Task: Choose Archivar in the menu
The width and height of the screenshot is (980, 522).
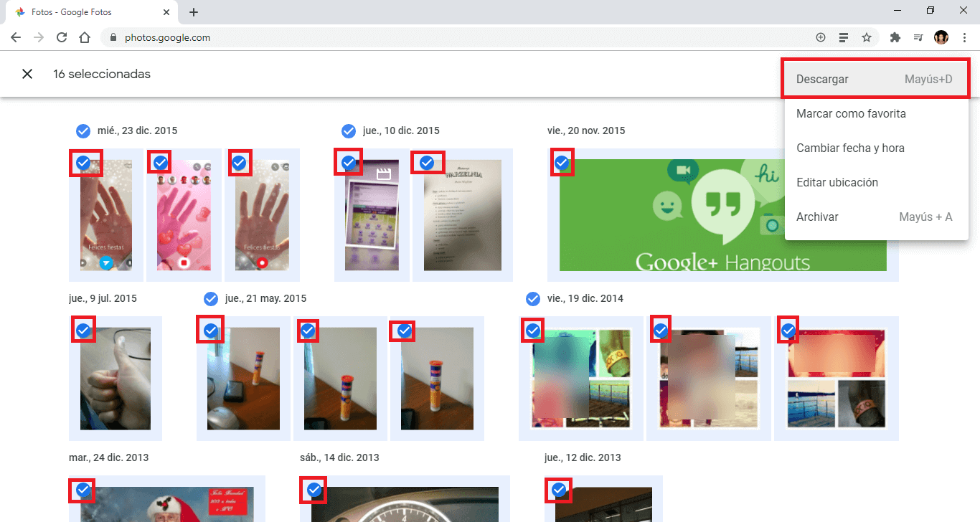Action: click(877, 217)
